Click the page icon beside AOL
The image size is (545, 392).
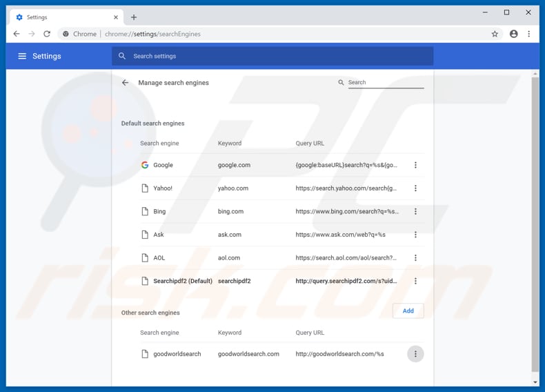(145, 257)
